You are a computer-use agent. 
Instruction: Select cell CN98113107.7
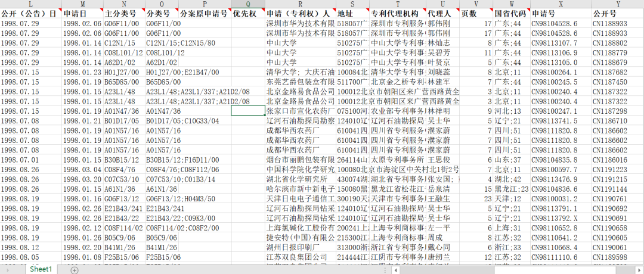(x=561, y=43)
